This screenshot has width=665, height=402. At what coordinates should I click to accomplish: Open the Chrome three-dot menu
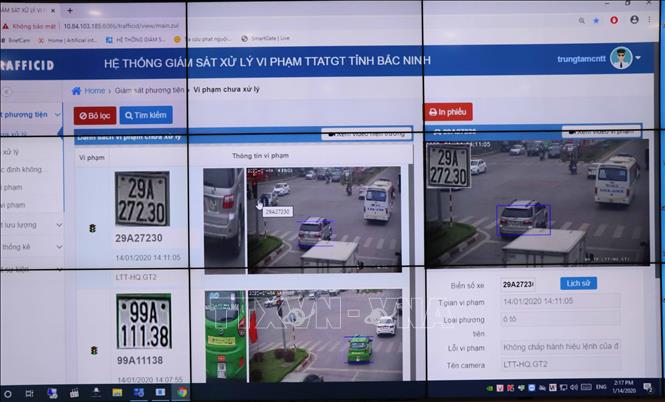point(649,20)
